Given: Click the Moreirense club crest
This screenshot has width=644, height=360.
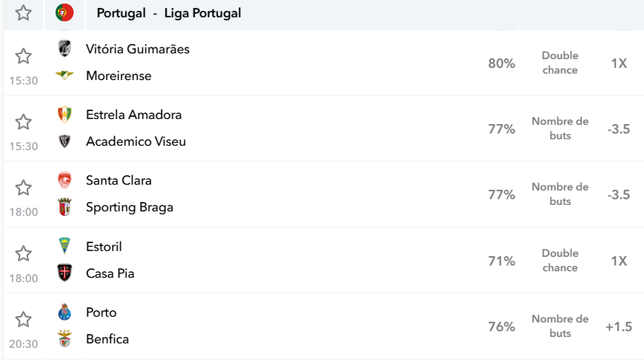Looking at the screenshot, I should pos(64,75).
